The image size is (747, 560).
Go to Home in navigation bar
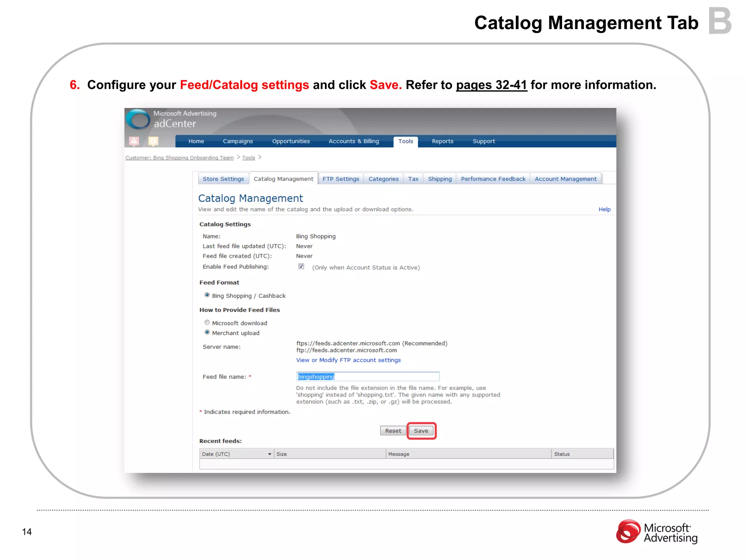[x=196, y=141]
